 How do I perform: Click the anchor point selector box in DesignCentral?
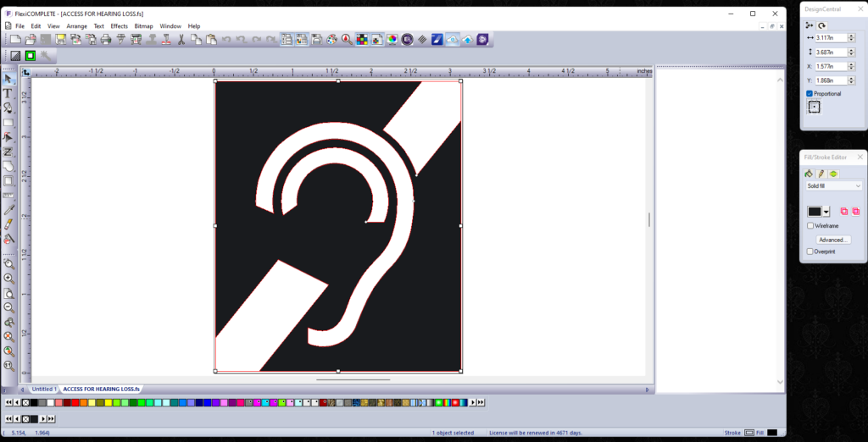[x=814, y=108]
